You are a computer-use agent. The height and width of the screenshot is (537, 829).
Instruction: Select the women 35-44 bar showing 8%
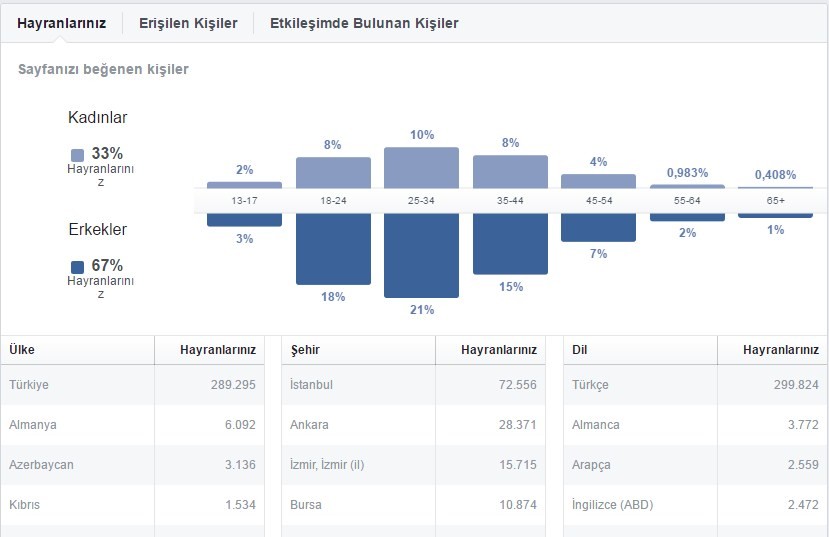click(510, 172)
